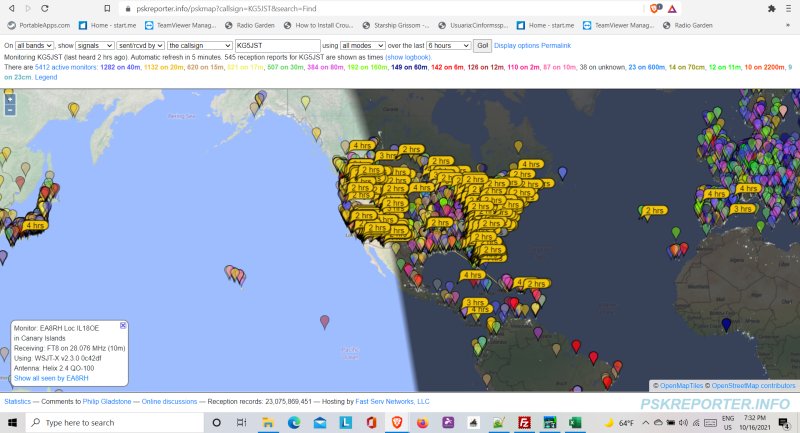Open the Fast Serv Networks, LLC link
Screen dimensions: 800x433
tap(392, 401)
